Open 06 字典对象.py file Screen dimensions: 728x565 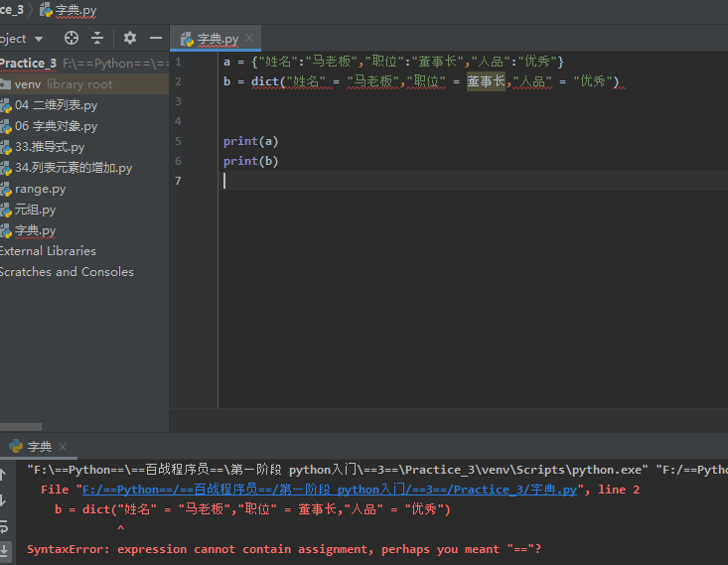pos(57,126)
